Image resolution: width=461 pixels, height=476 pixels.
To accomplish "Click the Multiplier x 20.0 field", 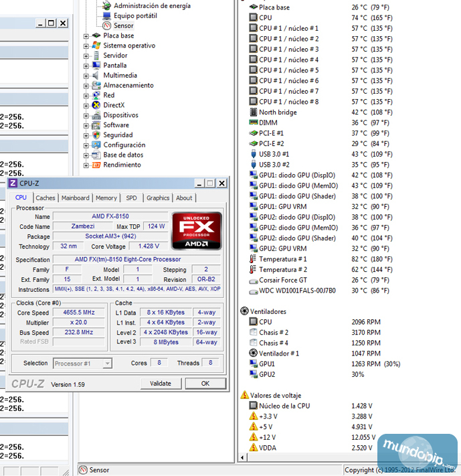I will [79, 323].
